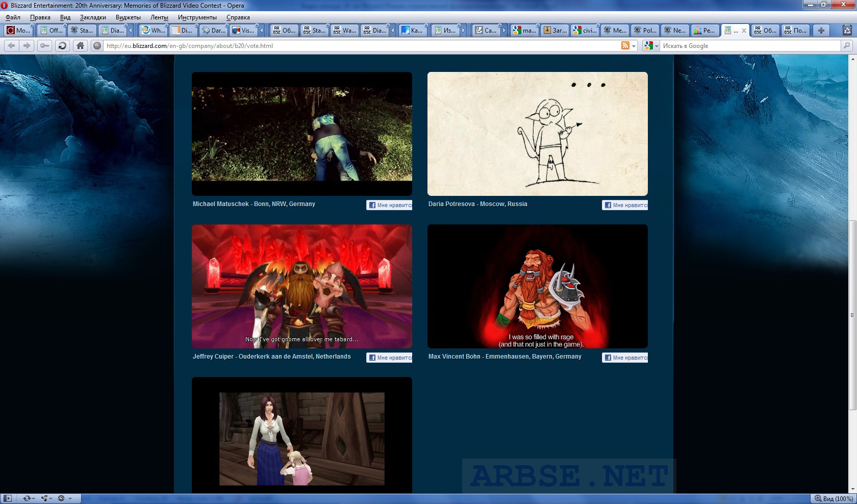This screenshot has width=857, height=504.
Task: Expand the RSS feed dropdown arrow
Action: click(634, 46)
